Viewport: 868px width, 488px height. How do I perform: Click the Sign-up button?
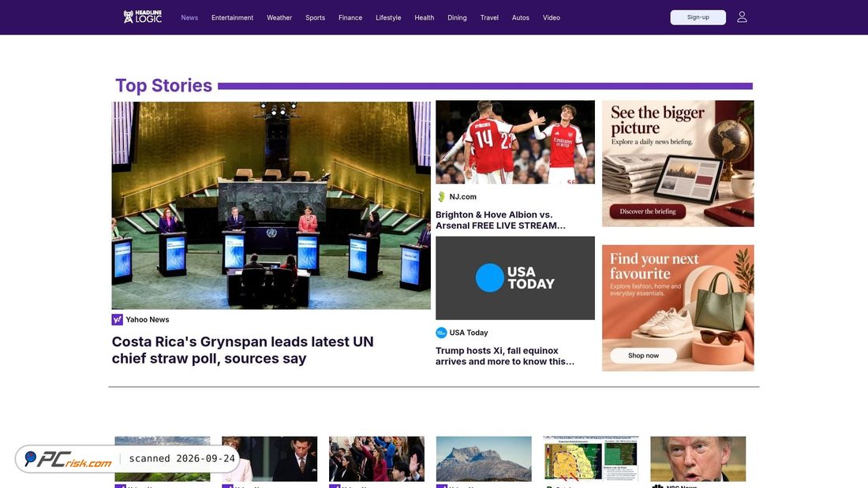coord(698,17)
